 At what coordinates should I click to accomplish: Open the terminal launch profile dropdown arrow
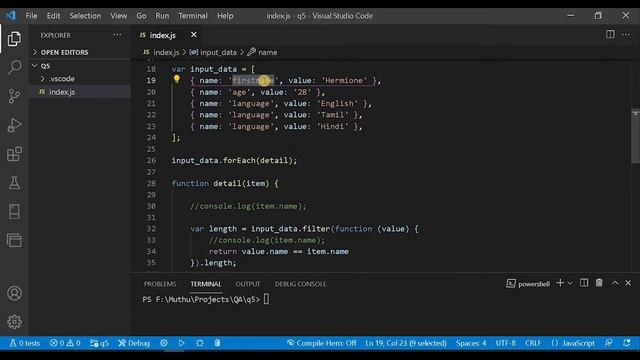[x=570, y=283]
